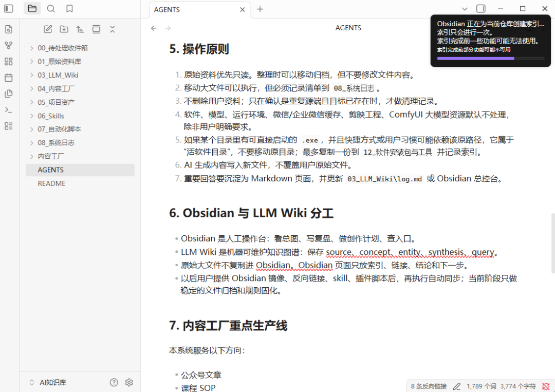Open command palette terminal icon
The image size is (555, 392).
pos(9,110)
